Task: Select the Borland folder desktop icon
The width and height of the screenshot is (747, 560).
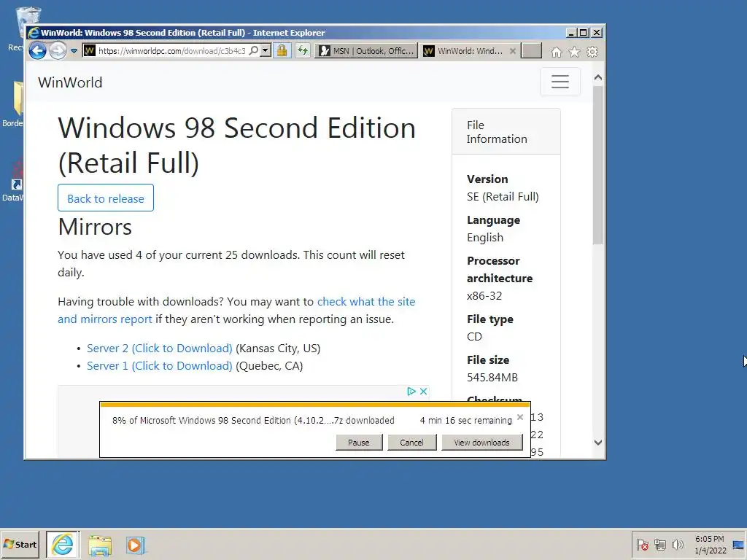Action: coord(13,105)
